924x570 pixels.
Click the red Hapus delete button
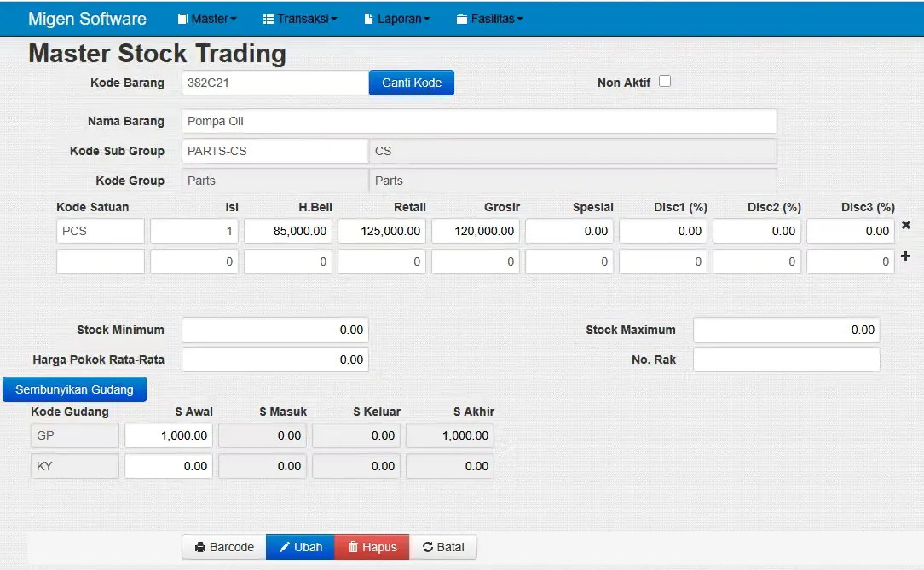(372, 547)
